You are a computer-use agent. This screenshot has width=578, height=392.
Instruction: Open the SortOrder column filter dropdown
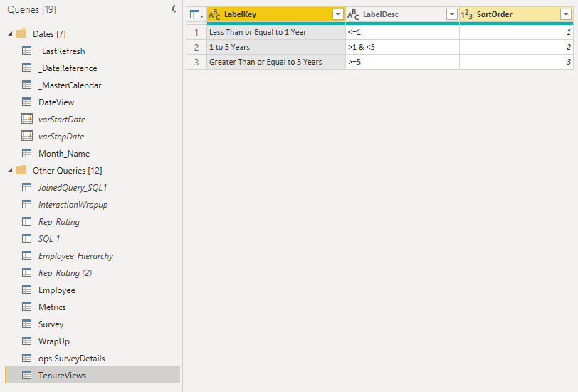click(x=565, y=14)
